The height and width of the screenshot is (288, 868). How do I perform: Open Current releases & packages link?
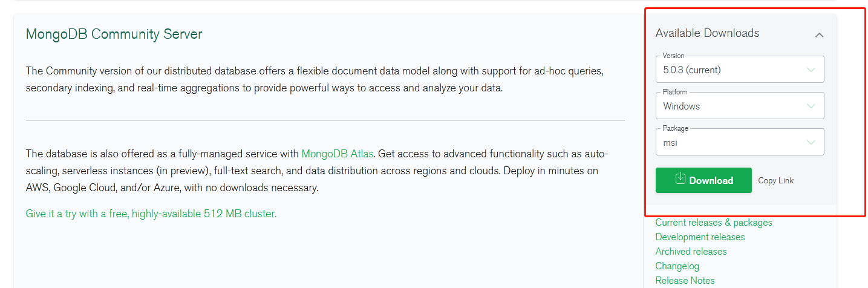pyautogui.click(x=714, y=223)
